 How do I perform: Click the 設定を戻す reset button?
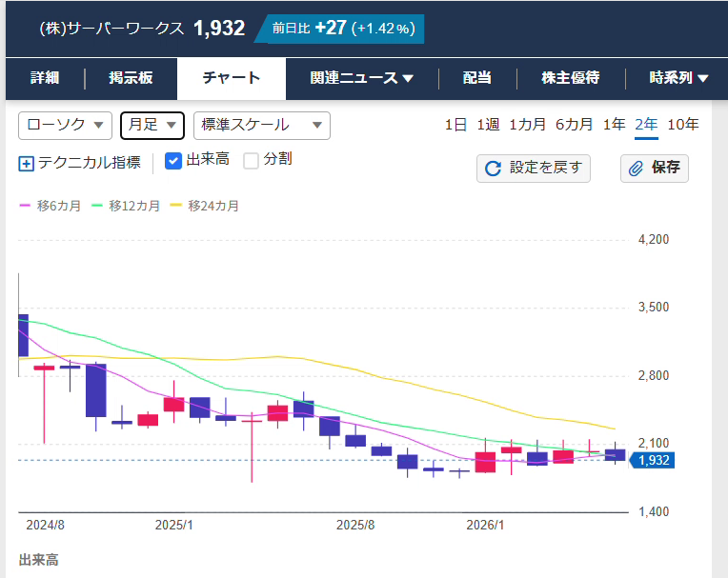coord(534,169)
